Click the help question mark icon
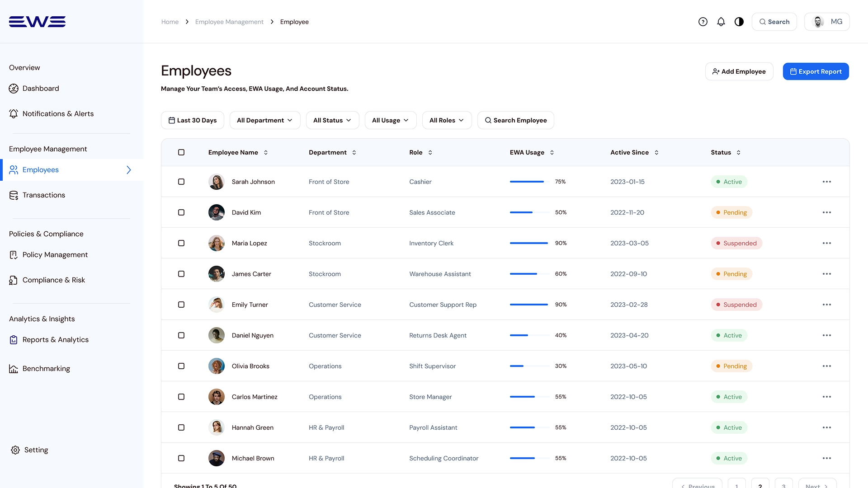868x488 pixels. click(703, 22)
